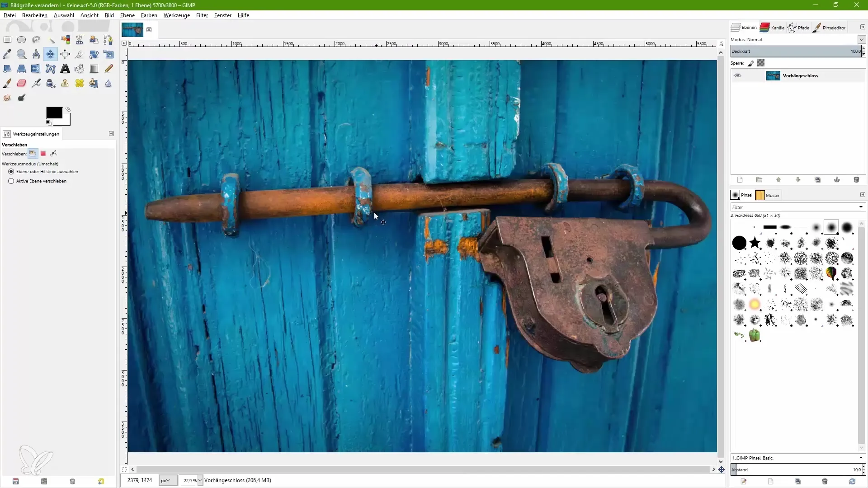Select the Shear tool
The image size is (868, 488).
coord(7,69)
